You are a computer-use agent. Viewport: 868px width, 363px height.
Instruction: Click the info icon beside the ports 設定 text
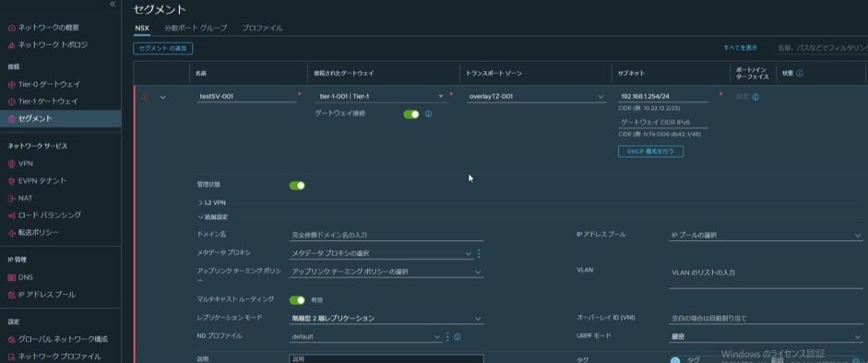[755, 97]
